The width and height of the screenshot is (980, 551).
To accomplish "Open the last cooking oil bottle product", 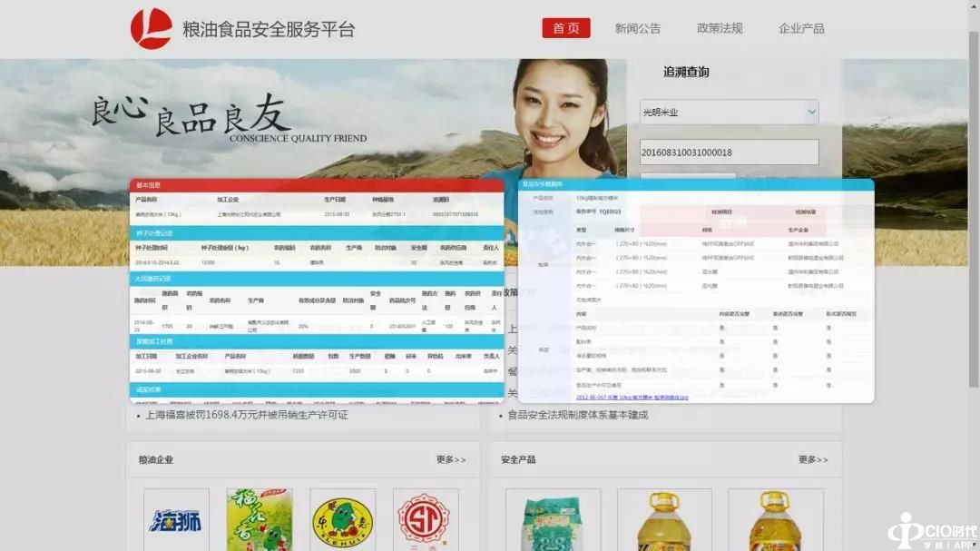I will coord(776,520).
